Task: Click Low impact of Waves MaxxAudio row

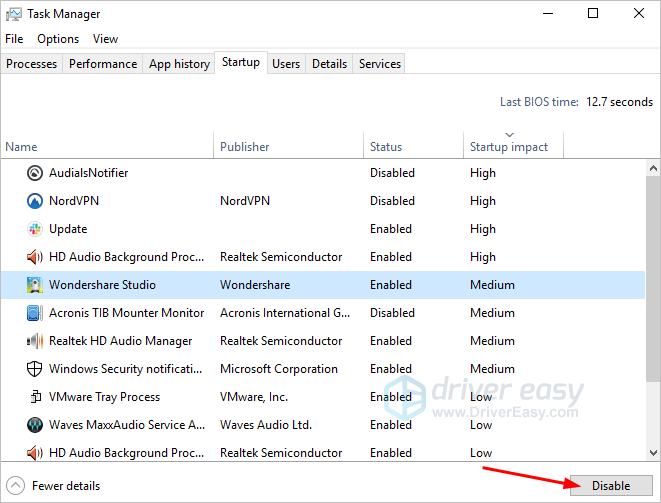Action: (481, 425)
